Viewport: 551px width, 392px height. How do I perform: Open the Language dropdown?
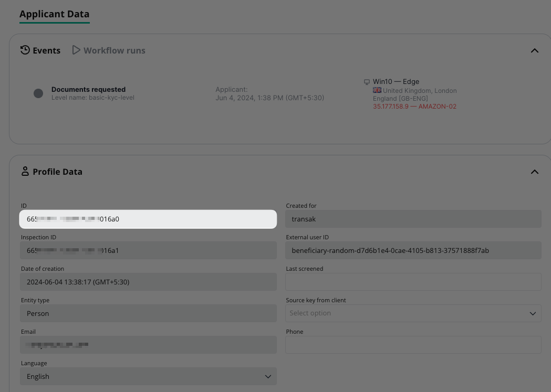[148, 376]
